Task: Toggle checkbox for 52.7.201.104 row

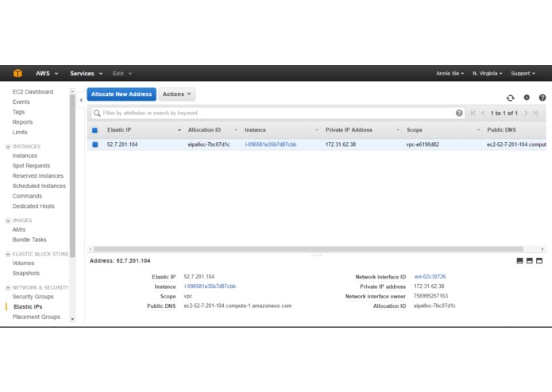Action: tap(95, 144)
